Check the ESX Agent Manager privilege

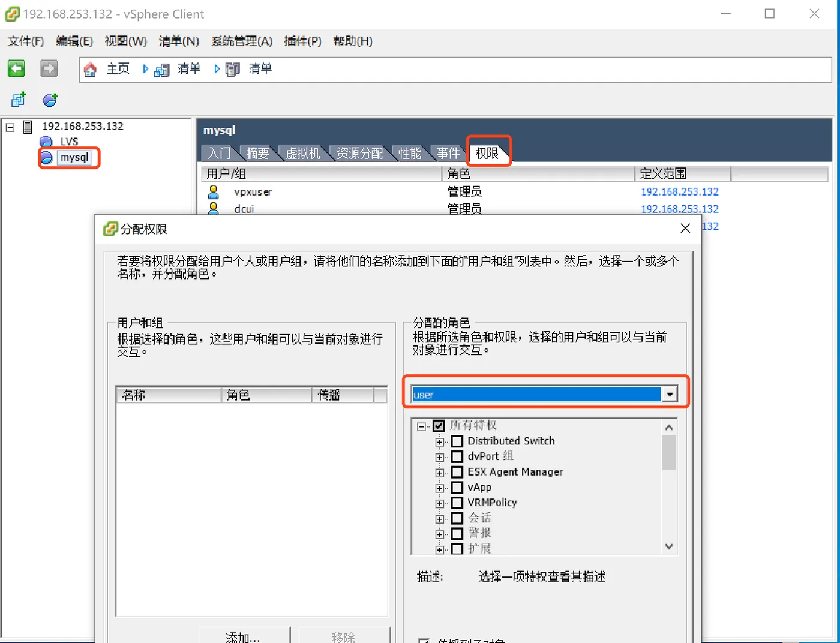(457, 472)
